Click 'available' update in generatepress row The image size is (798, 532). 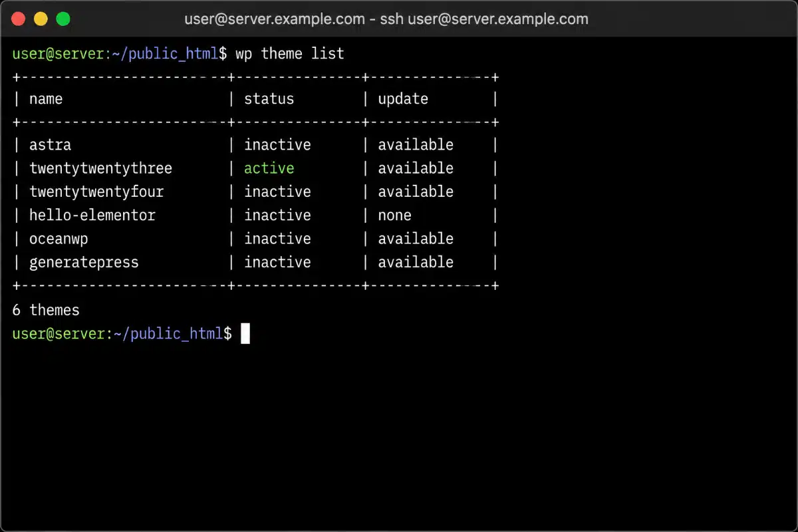(416, 262)
